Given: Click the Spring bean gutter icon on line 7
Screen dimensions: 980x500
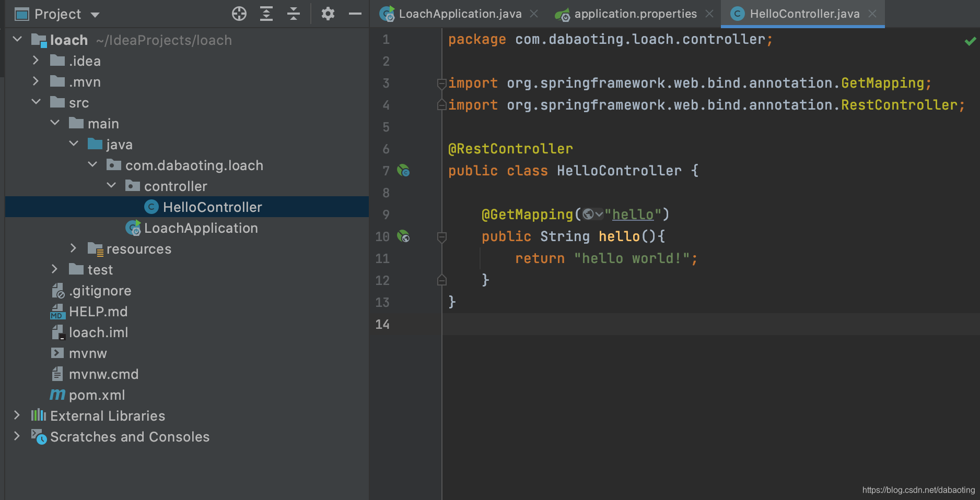Looking at the screenshot, I should (403, 170).
